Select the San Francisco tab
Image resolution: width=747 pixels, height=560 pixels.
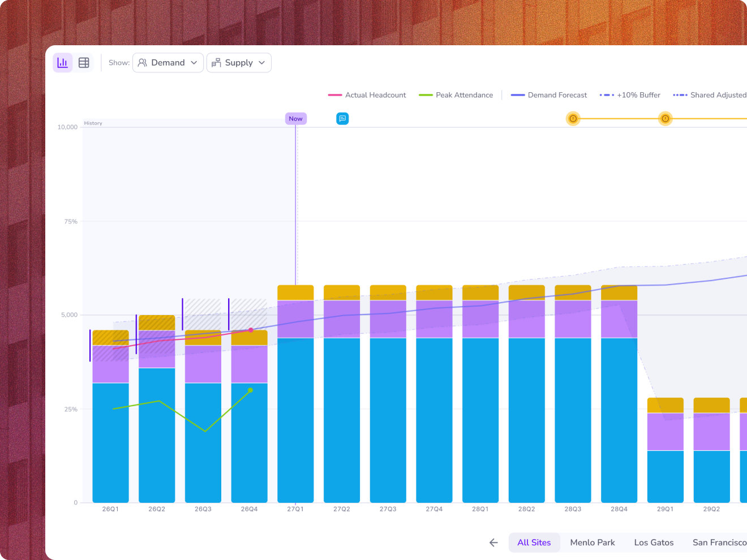719,542
